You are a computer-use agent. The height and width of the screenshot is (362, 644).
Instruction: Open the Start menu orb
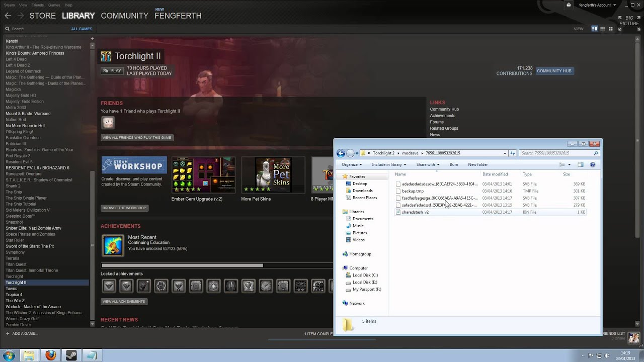click(9, 355)
